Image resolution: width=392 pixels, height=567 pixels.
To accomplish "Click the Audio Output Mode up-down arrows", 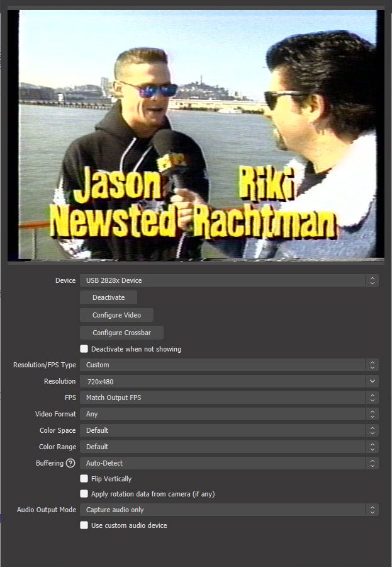I will point(372,510).
